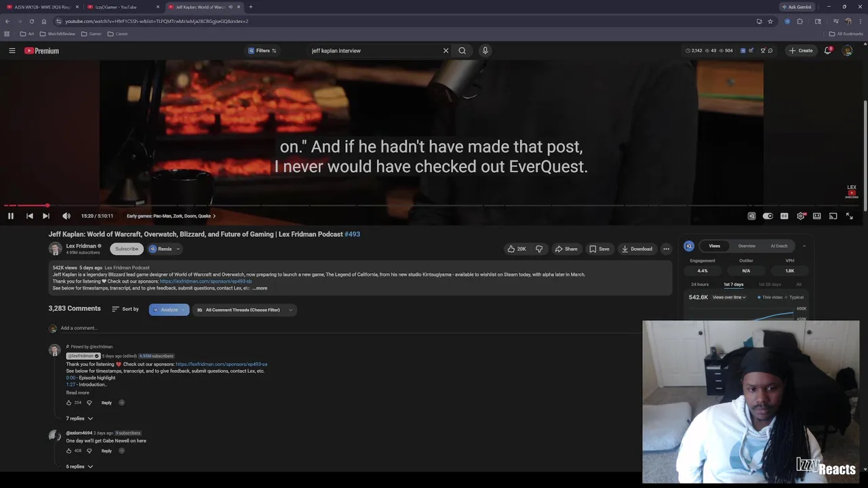Open Sort by comments menu
This screenshot has width=868, height=488.
click(x=125, y=309)
